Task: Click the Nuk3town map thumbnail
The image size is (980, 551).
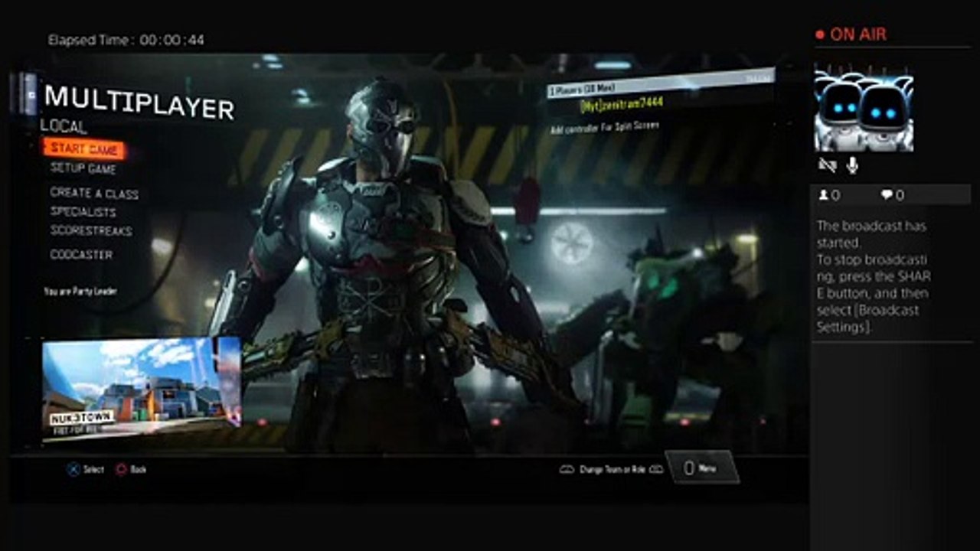Action: click(x=142, y=390)
